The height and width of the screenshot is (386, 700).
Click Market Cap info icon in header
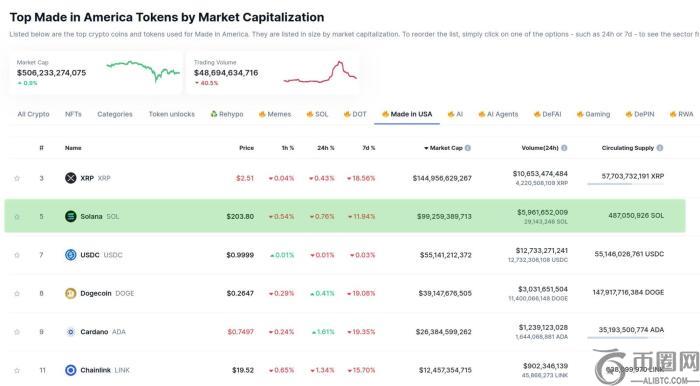point(467,148)
